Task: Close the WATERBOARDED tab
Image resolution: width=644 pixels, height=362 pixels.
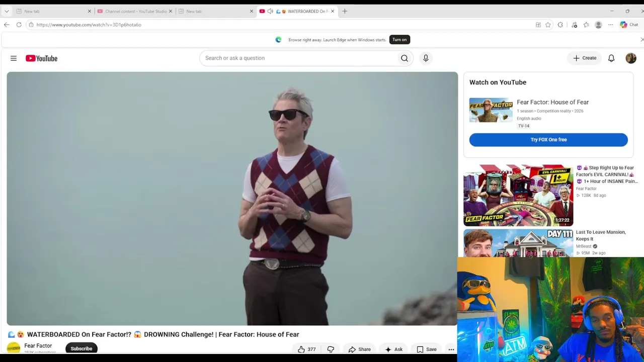Action: 333,11
